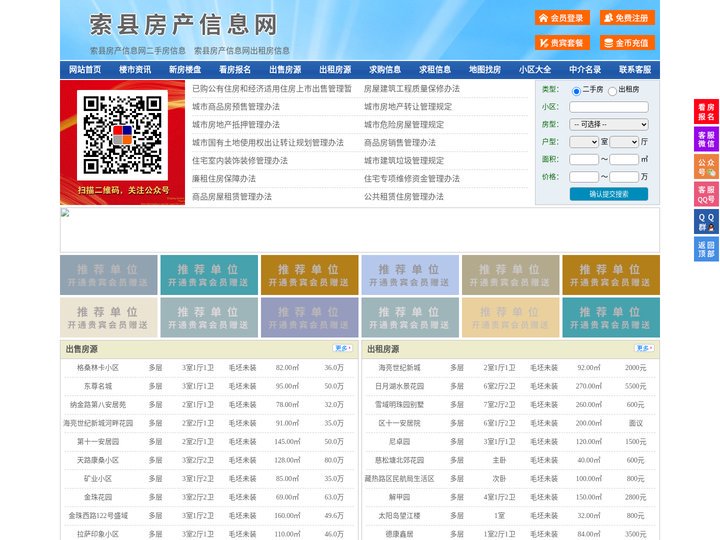Open link 城市房地产抵押管理办法
The width and height of the screenshot is (720, 540).
click(236, 124)
